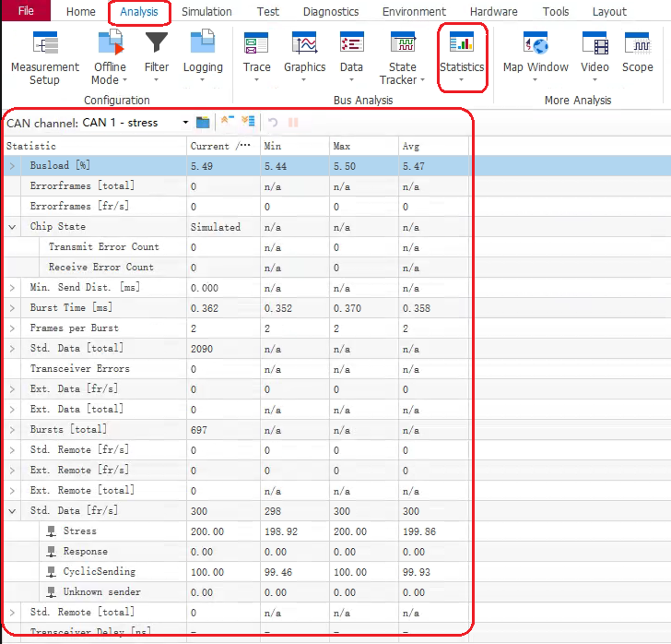Open the Map Window icon
Image resolution: width=671 pixels, height=644 pixels.
(x=535, y=44)
